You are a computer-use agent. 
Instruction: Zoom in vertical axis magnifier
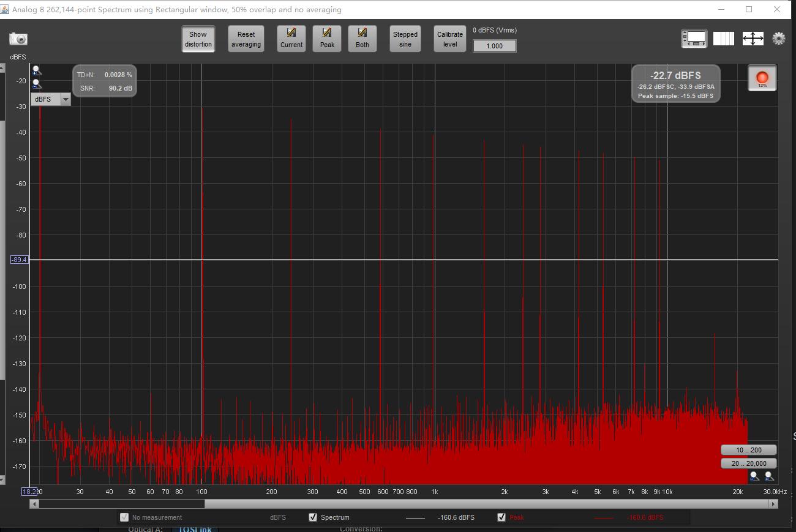pos(37,71)
